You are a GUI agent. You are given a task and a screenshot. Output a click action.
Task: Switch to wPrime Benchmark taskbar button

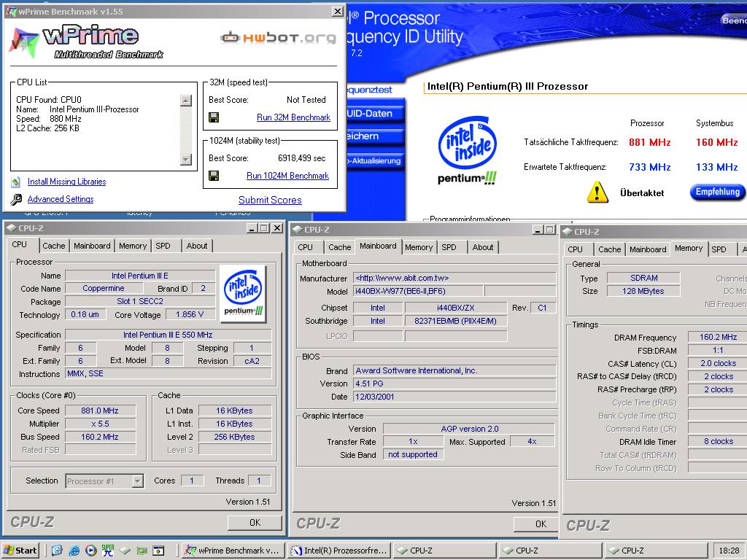[233, 551]
